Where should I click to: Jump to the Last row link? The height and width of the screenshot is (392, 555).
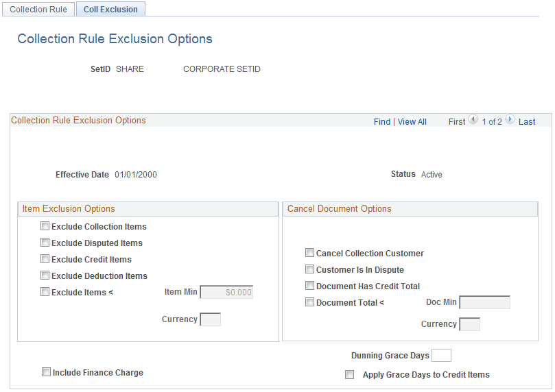click(x=527, y=122)
